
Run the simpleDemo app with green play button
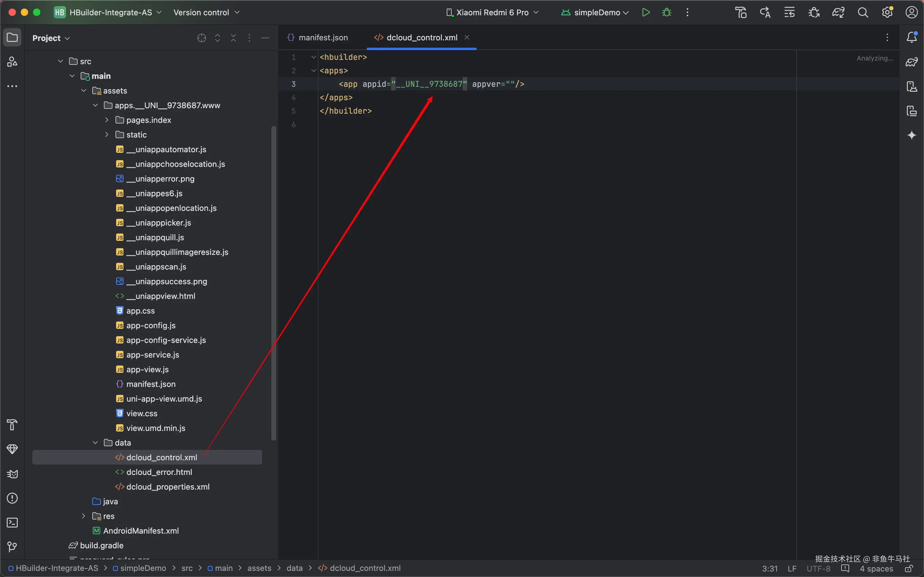point(646,13)
